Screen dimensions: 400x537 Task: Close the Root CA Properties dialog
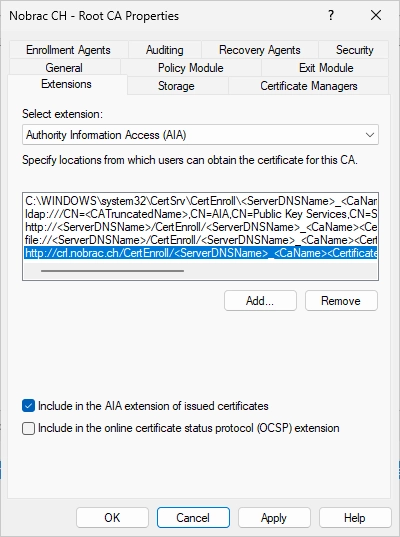point(376,15)
